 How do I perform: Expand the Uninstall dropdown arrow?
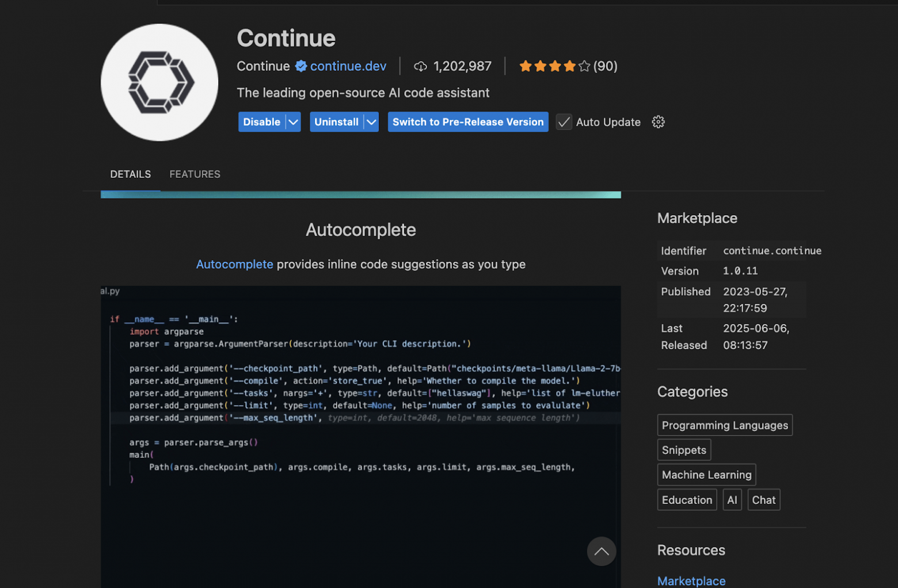(x=371, y=122)
